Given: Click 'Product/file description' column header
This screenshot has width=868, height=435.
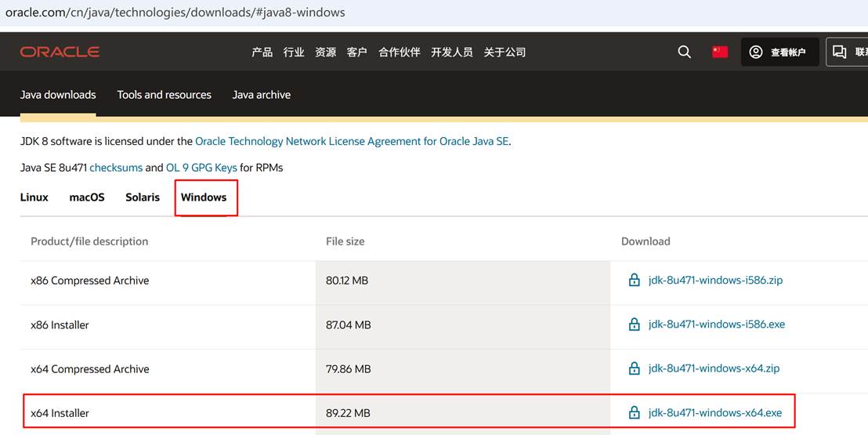Looking at the screenshot, I should click(89, 241).
